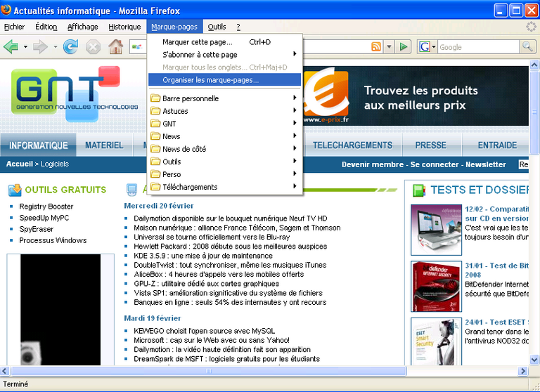Open the Édition menu
Image resolution: width=540 pixels, height=392 pixels.
coord(46,27)
